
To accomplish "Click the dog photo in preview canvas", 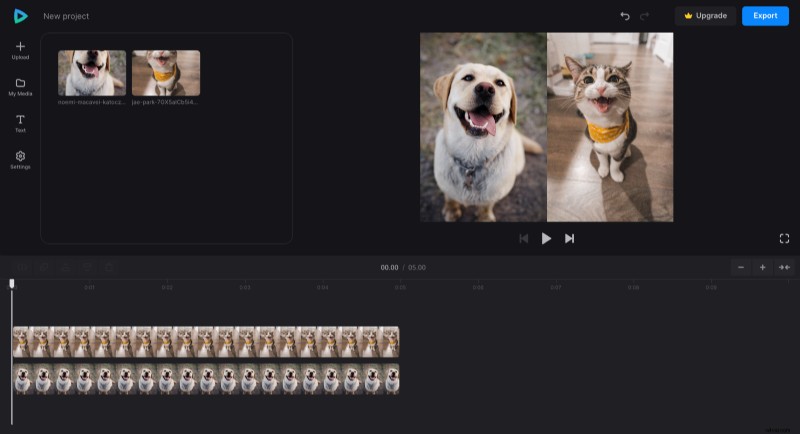I will (x=483, y=127).
